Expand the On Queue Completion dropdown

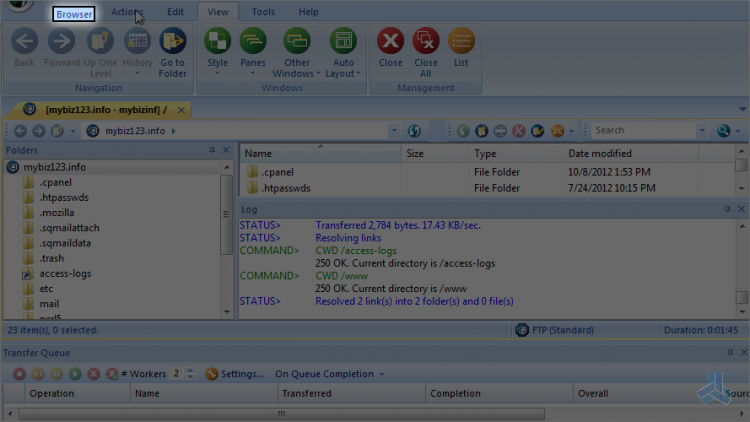tap(330, 374)
